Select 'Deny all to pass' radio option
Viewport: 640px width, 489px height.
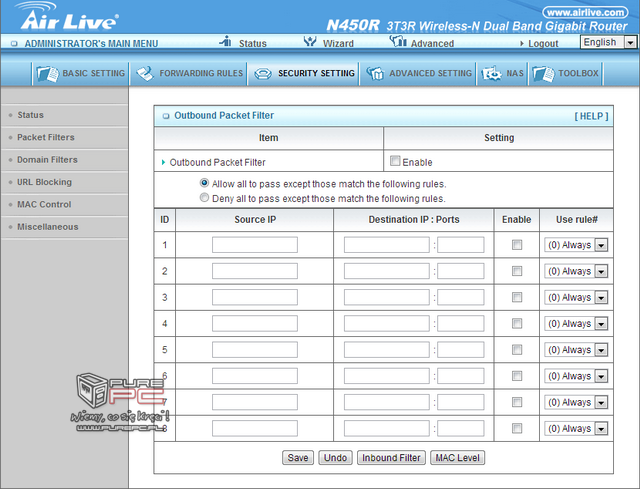coord(205,198)
